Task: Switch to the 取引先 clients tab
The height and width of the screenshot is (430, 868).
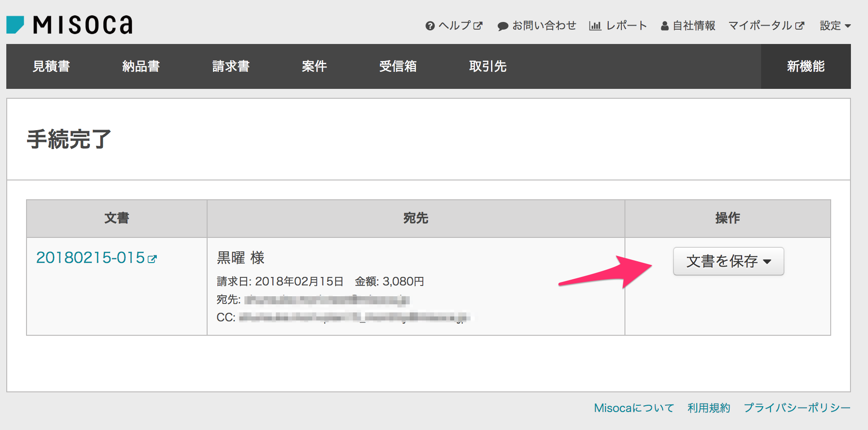Action: pyautogui.click(x=487, y=66)
